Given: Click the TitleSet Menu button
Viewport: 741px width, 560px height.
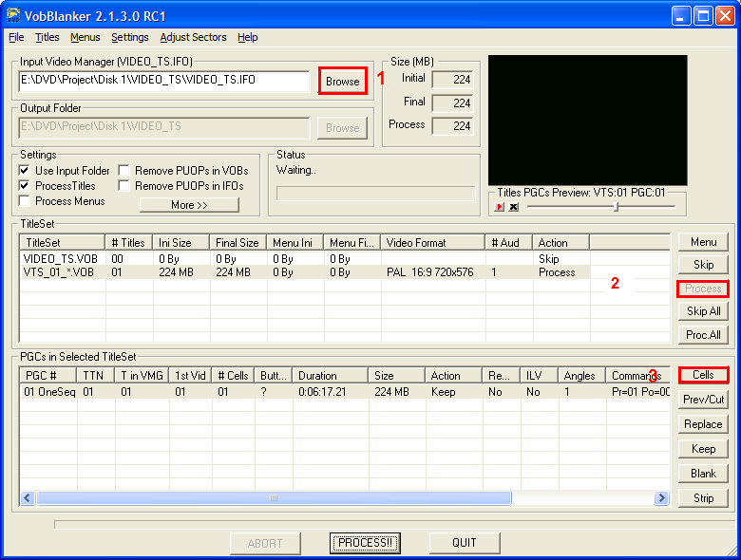Looking at the screenshot, I should [703, 242].
